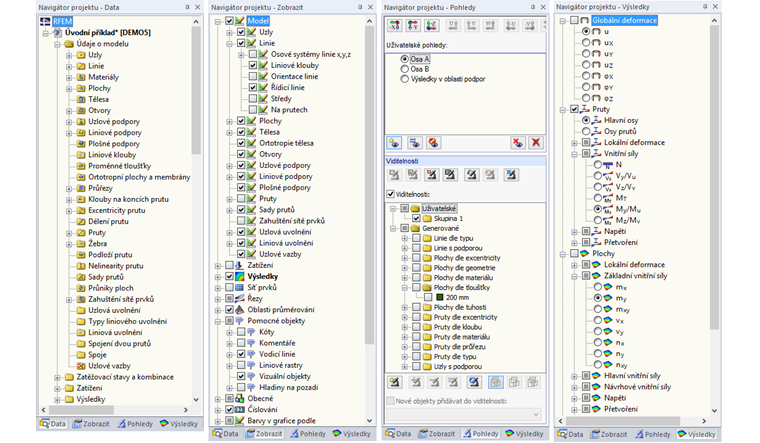The image size is (760, 443).
Task: Click the RFEM root icon in Data navigator
Action: click(45, 21)
